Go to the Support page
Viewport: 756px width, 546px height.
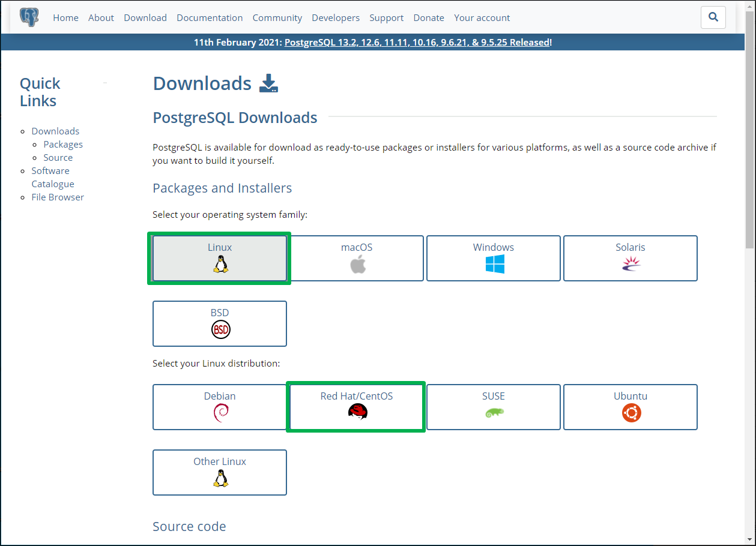coord(387,18)
